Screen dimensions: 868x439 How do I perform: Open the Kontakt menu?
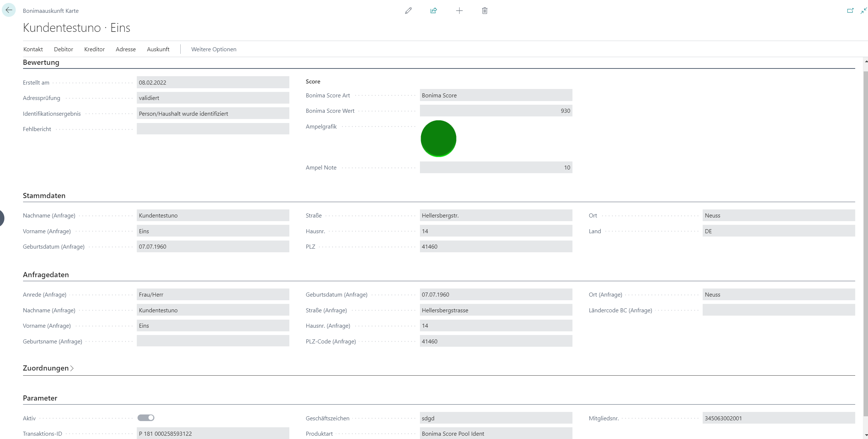[x=33, y=49]
